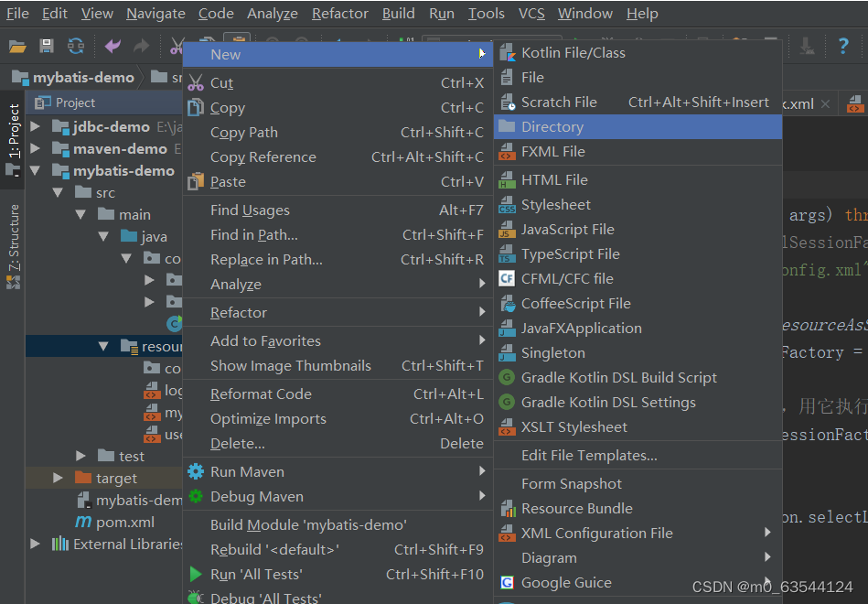Click the Open folder icon in the toolbar

coord(18,45)
